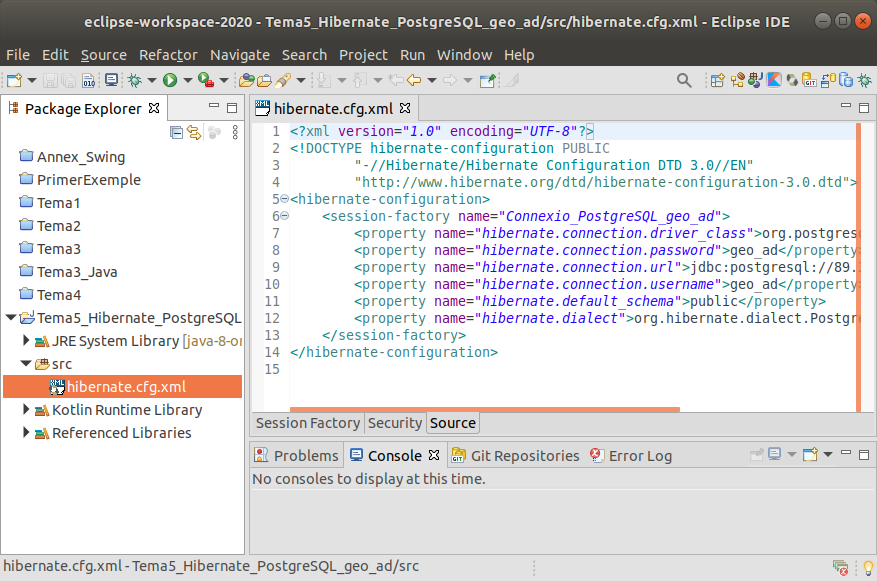Click Collapse All in Package Explorer
This screenshot has width=877, height=581.
click(x=176, y=133)
